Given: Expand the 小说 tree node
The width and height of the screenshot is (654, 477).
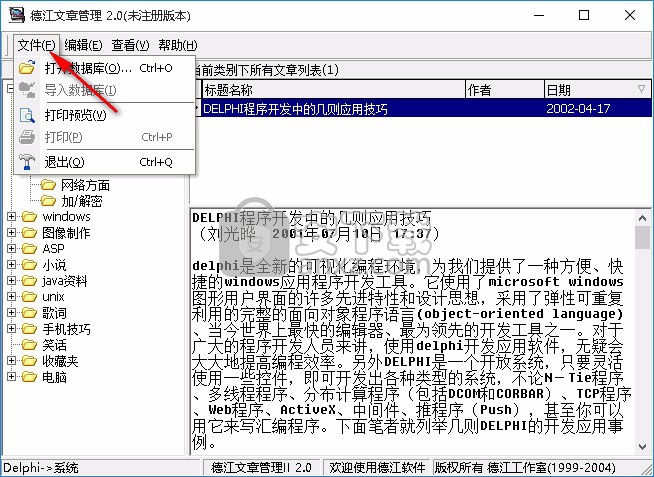Looking at the screenshot, I should pyautogui.click(x=11, y=265).
